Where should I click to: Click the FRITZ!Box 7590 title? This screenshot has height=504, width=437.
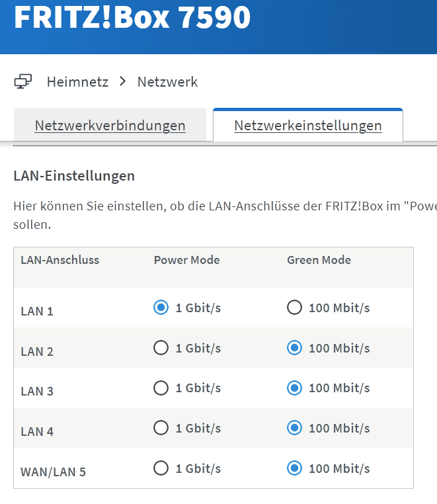[x=132, y=17]
